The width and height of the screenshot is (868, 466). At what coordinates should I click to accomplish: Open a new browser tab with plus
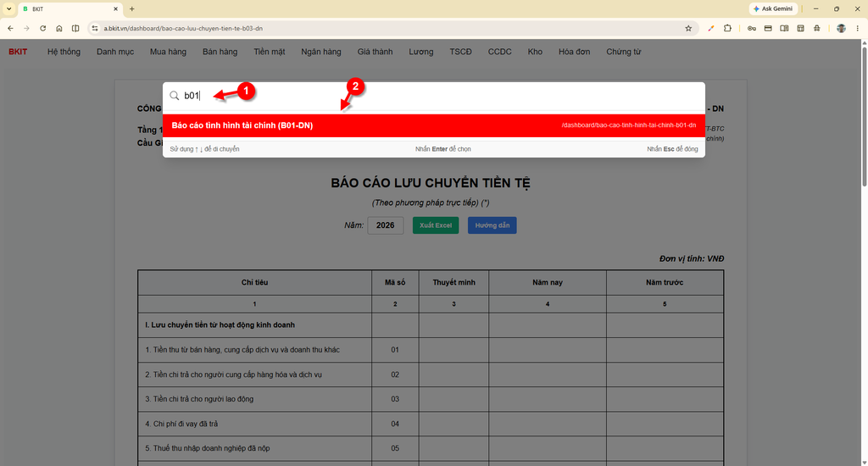pyautogui.click(x=131, y=8)
